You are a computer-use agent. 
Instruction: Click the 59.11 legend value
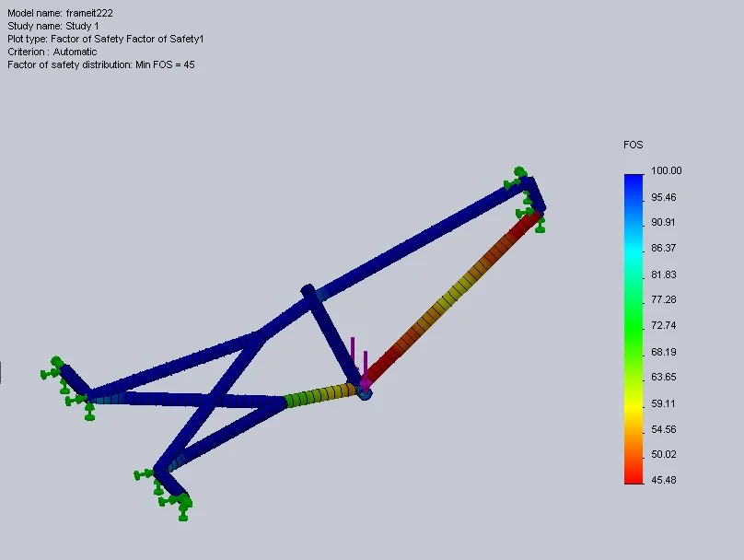pyautogui.click(x=663, y=403)
